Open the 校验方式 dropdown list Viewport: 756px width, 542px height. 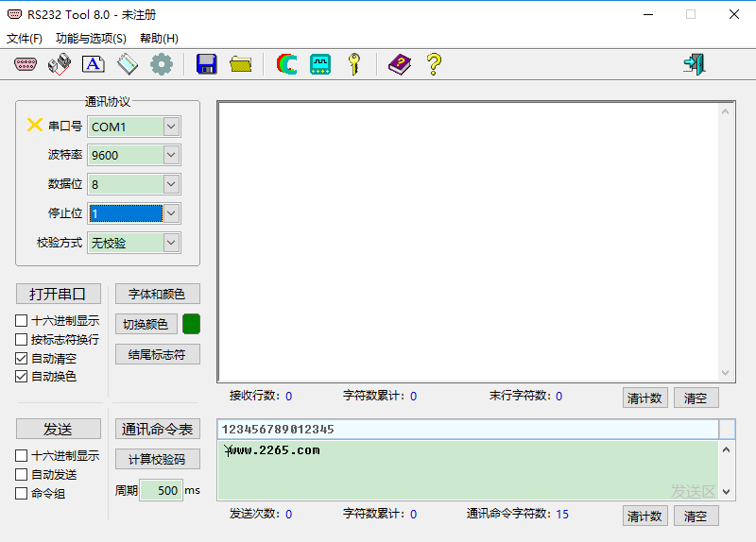171,243
